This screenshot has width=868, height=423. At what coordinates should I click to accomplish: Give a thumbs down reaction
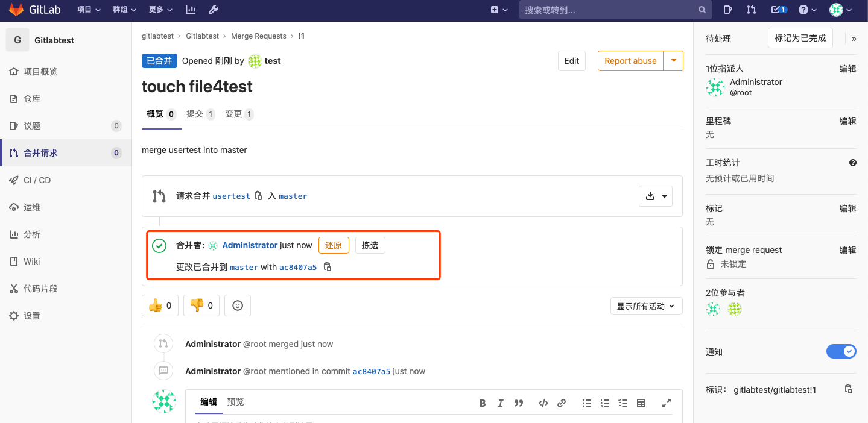coord(201,305)
